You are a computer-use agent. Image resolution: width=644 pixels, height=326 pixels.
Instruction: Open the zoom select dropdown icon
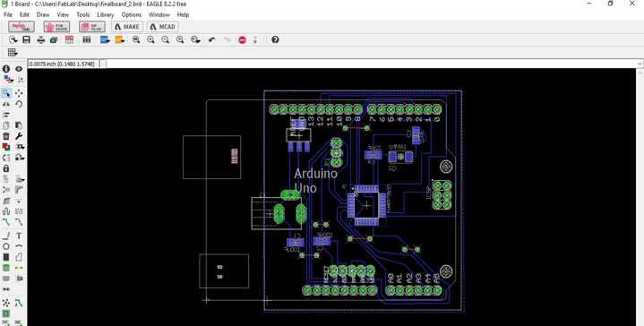[x=195, y=39]
